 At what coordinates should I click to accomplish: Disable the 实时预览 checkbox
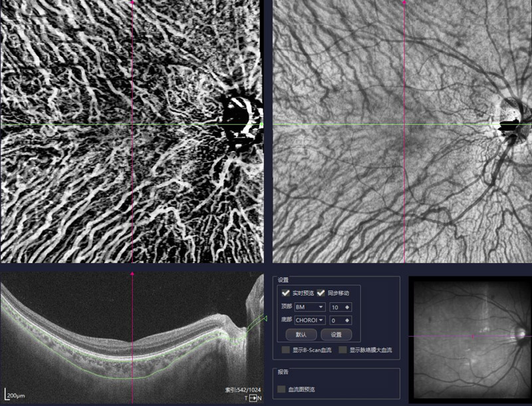285,292
